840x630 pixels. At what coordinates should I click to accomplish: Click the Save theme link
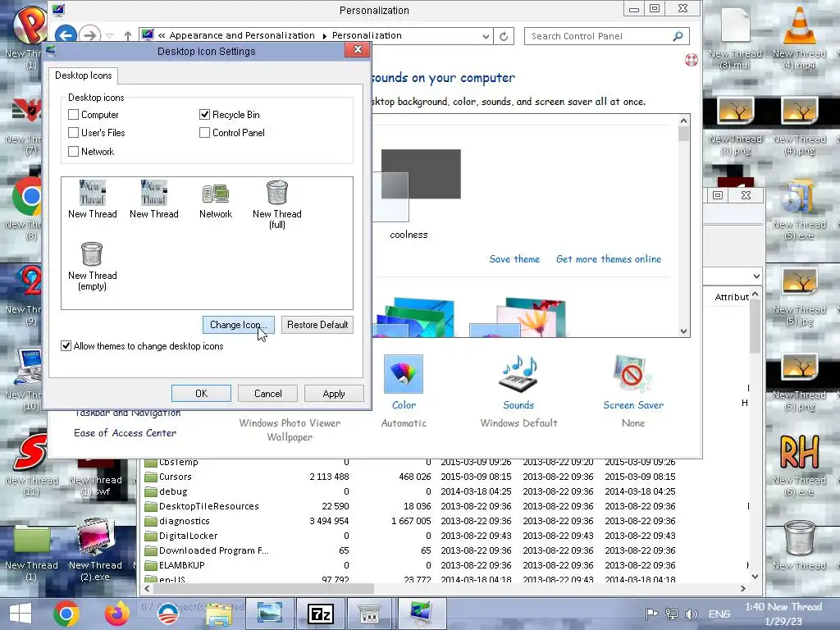514,259
